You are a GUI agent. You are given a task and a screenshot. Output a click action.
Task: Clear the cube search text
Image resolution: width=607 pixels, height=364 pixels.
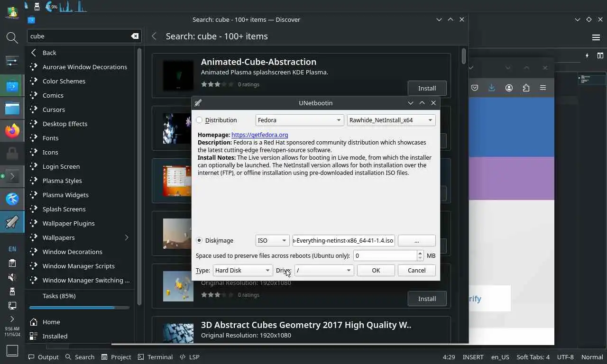click(x=135, y=36)
